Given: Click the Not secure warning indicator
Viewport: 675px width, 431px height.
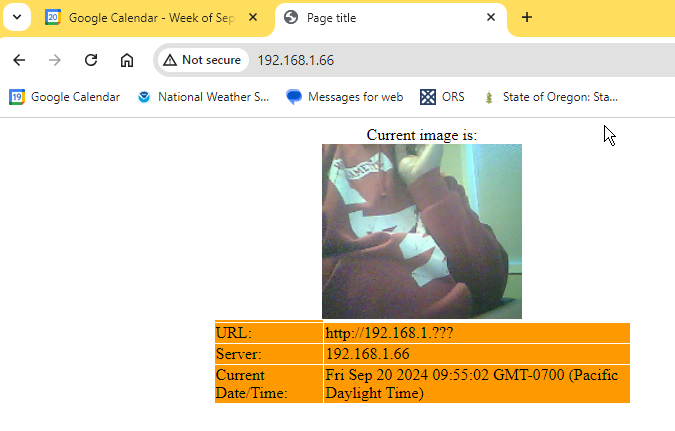Looking at the screenshot, I should 202,60.
